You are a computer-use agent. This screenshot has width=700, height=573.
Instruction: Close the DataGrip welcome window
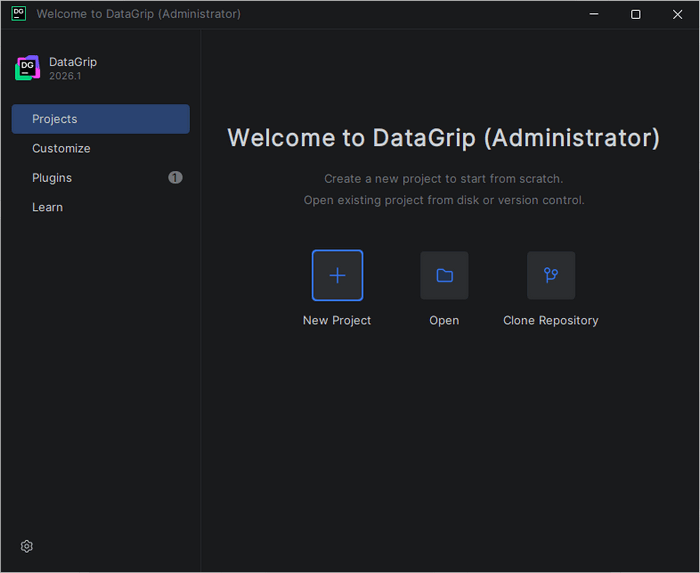[677, 14]
